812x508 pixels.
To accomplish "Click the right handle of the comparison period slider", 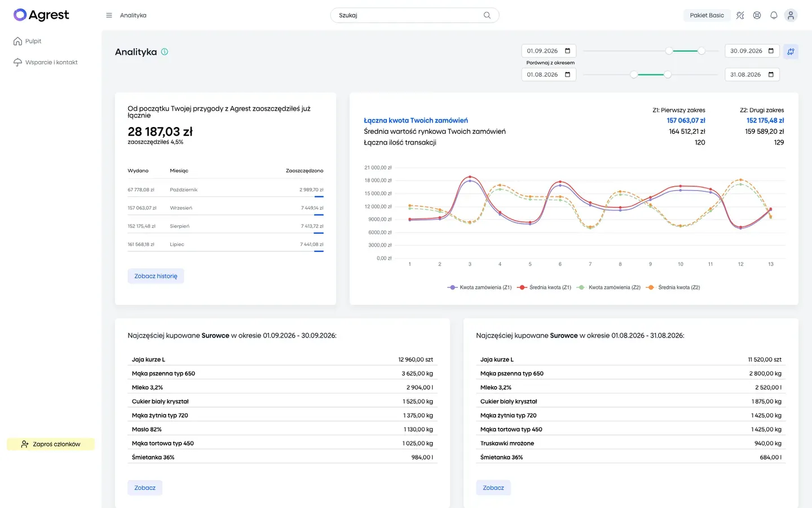I will click(668, 75).
